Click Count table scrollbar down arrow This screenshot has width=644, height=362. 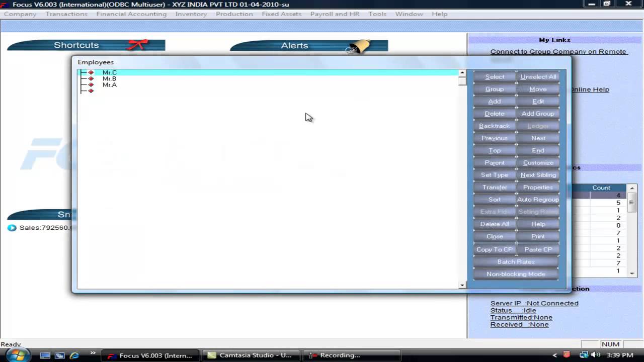tap(632, 273)
